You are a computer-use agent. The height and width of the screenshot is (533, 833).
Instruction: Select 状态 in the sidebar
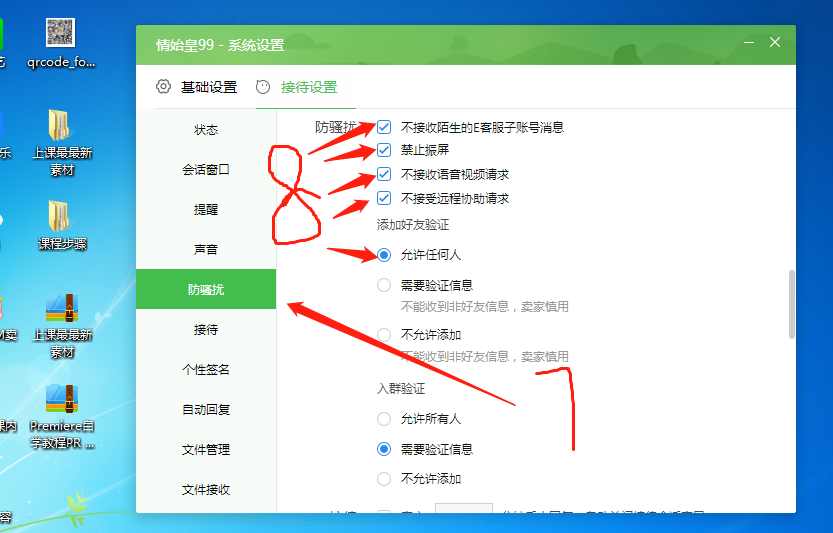(x=206, y=130)
